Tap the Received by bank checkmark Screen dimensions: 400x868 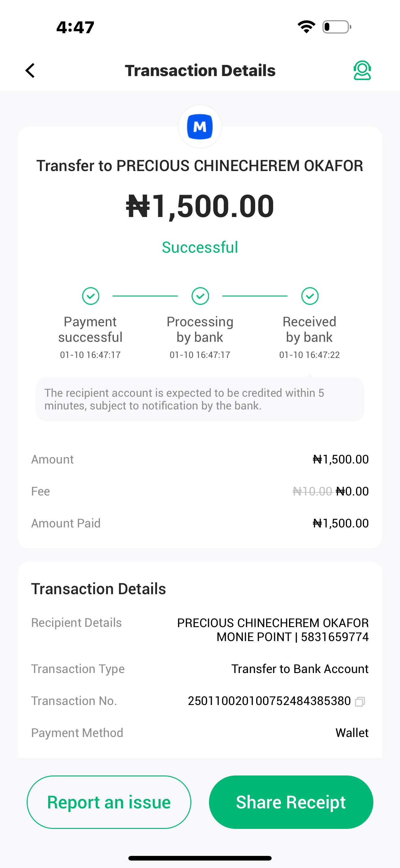pos(310,296)
